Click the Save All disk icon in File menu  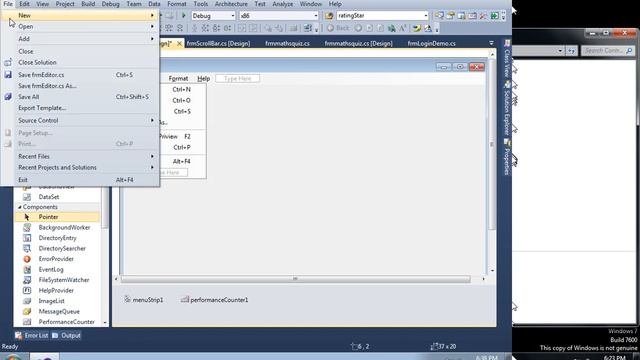pyautogui.click(x=8, y=97)
